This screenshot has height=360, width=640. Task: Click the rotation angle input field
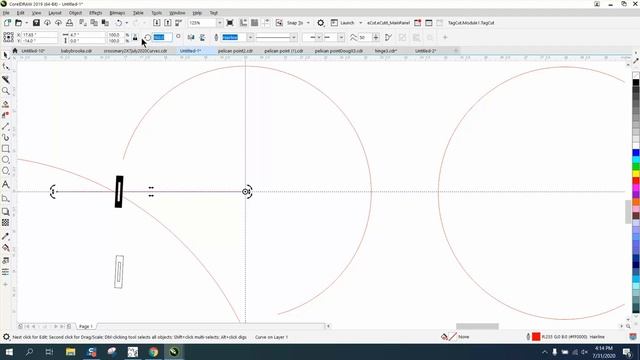point(162,38)
